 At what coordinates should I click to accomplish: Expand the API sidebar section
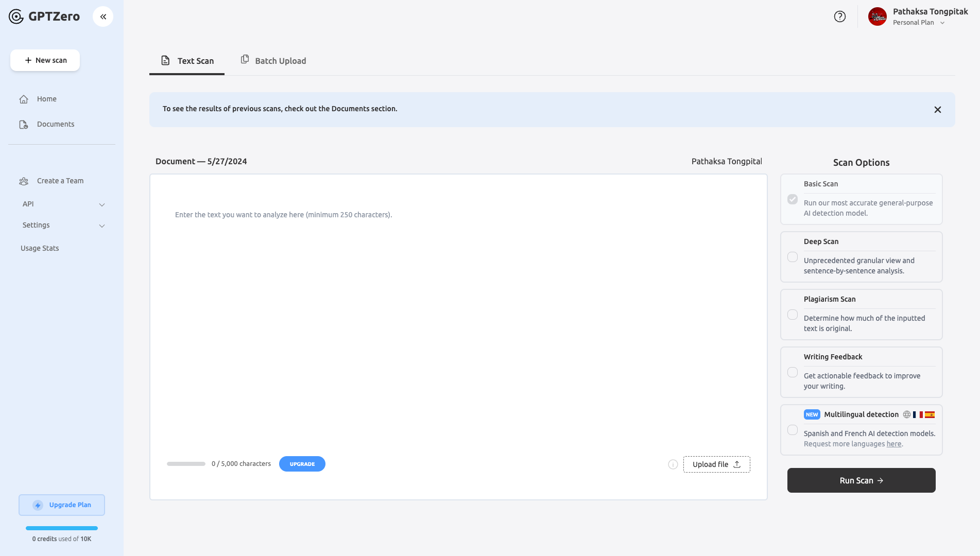[x=102, y=204]
